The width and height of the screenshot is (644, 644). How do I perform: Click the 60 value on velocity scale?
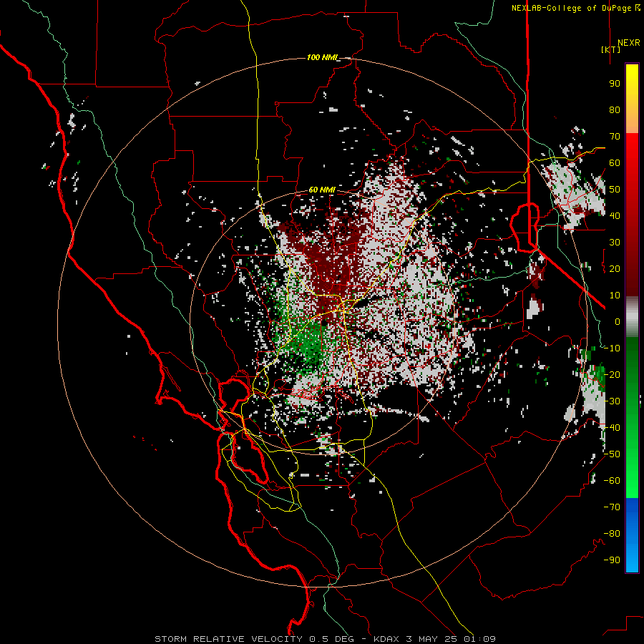[x=615, y=163]
